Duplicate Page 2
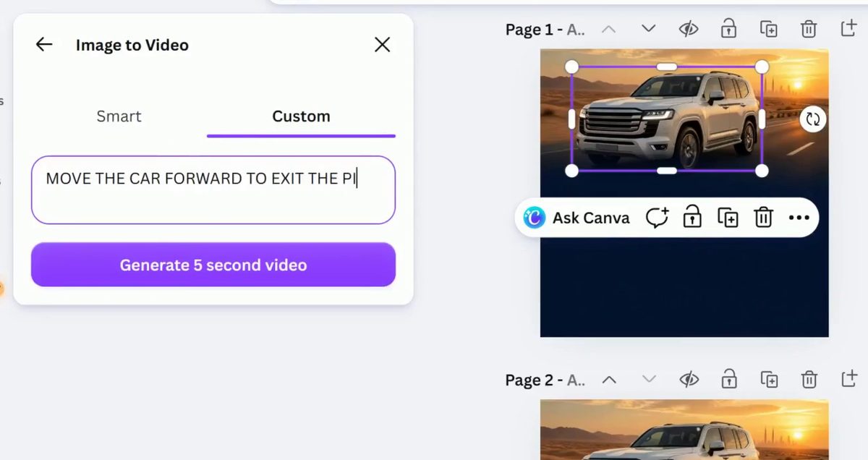The width and height of the screenshot is (868, 460). pyautogui.click(x=768, y=380)
